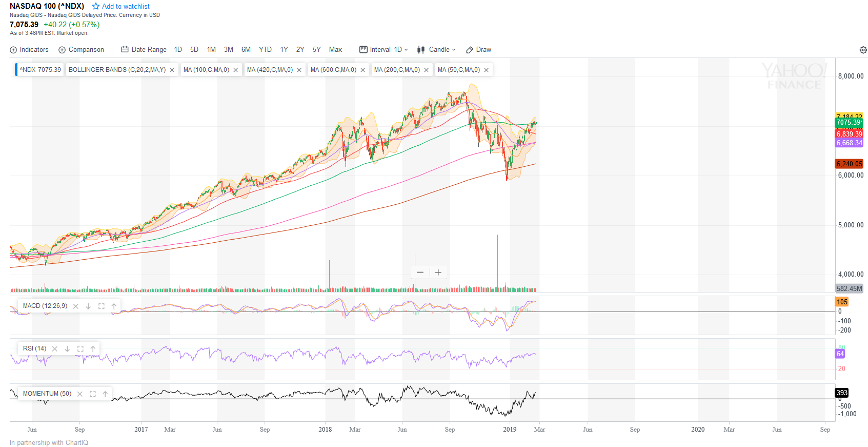Select the 5Y date range

[317, 50]
